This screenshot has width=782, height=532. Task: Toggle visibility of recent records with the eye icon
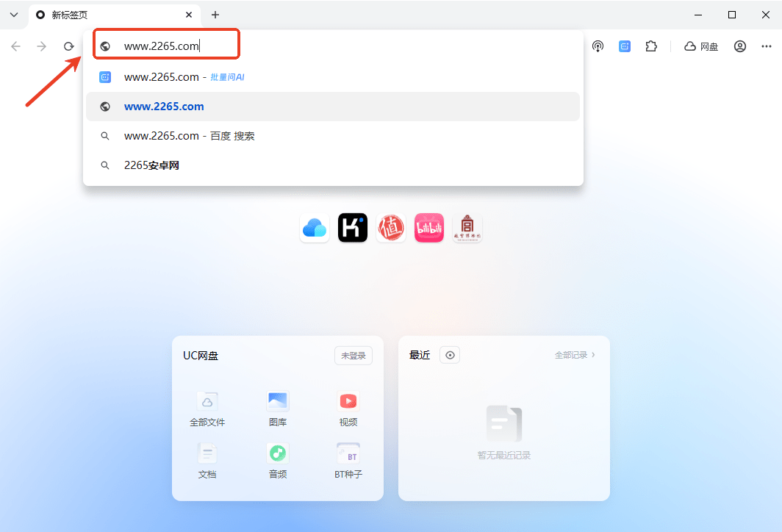(449, 355)
